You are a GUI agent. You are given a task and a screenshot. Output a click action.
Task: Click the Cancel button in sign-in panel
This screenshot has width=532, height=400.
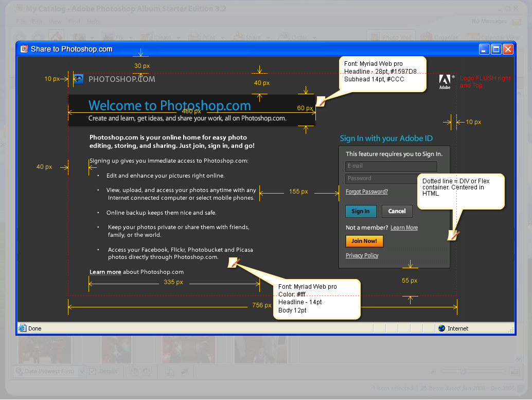[397, 211]
